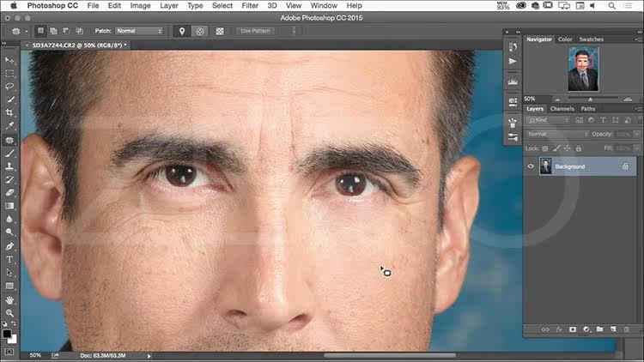The width and height of the screenshot is (644, 362).
Task: Toggle Transparent patch checker icon
Action: tap(220, 31)
